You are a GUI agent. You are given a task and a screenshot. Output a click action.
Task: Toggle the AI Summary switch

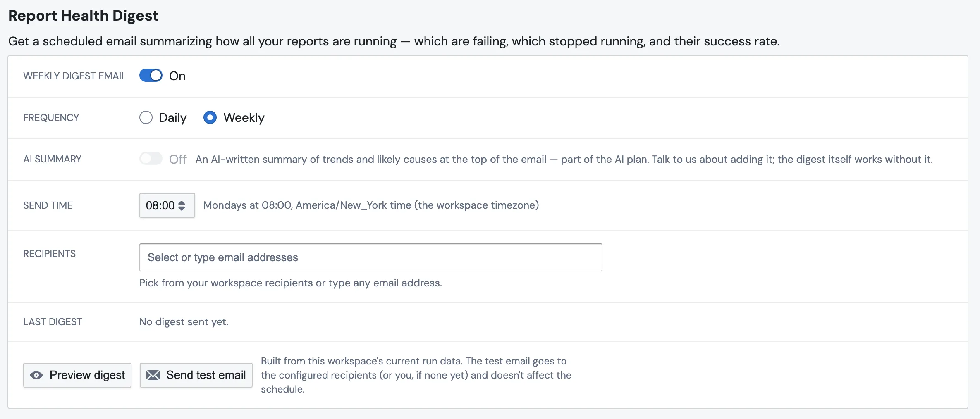pos(151,159)
